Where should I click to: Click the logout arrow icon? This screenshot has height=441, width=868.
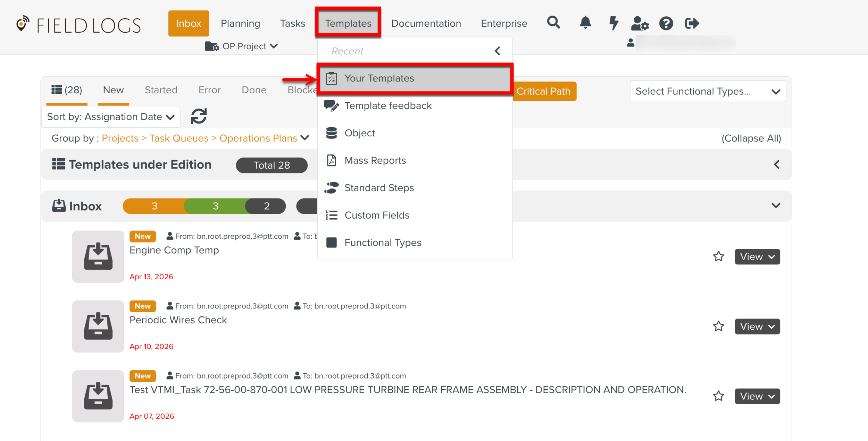pyautogui.click(x=692, y=24)
